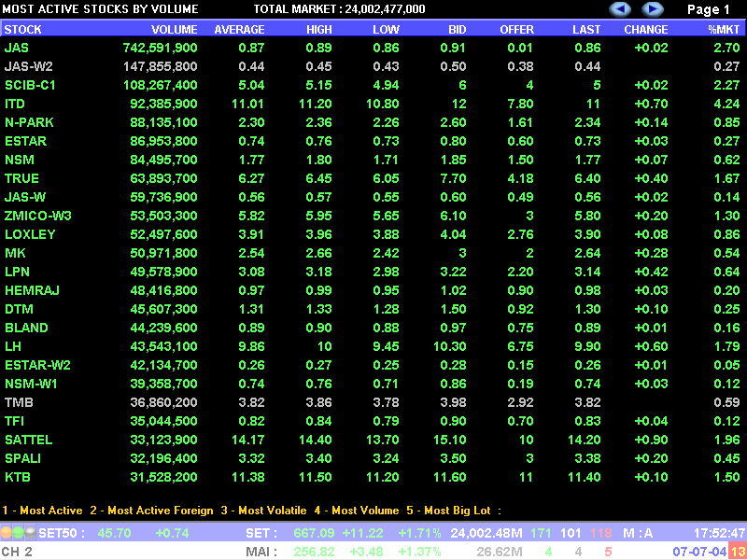Click the TRUE last price 6.40
The image size is (747, 560).
click(588, 178)
